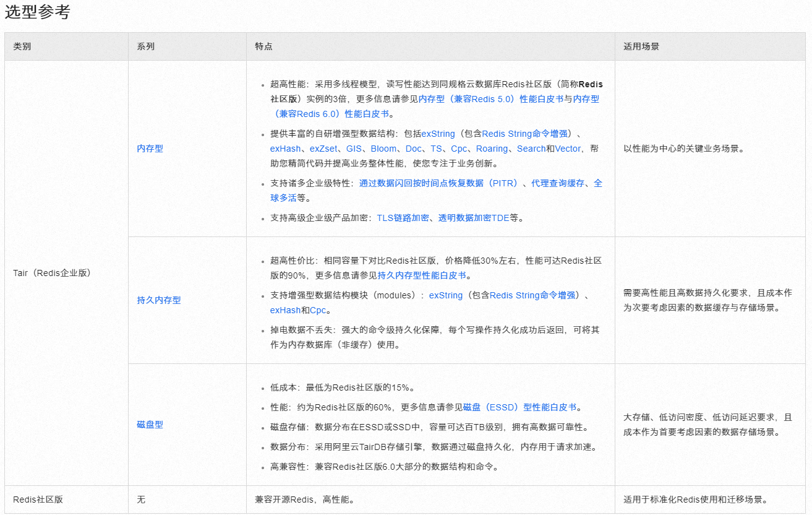Open 内存型（兼容Redis 5.0）性能白皮书 link
Image resolution: width=812 pixels, height=515 pixels.
pos(490,98)
